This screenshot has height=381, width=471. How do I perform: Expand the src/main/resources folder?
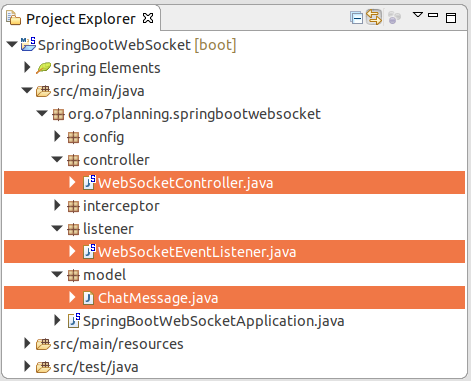pyautogui.click(x=27, y=343)
